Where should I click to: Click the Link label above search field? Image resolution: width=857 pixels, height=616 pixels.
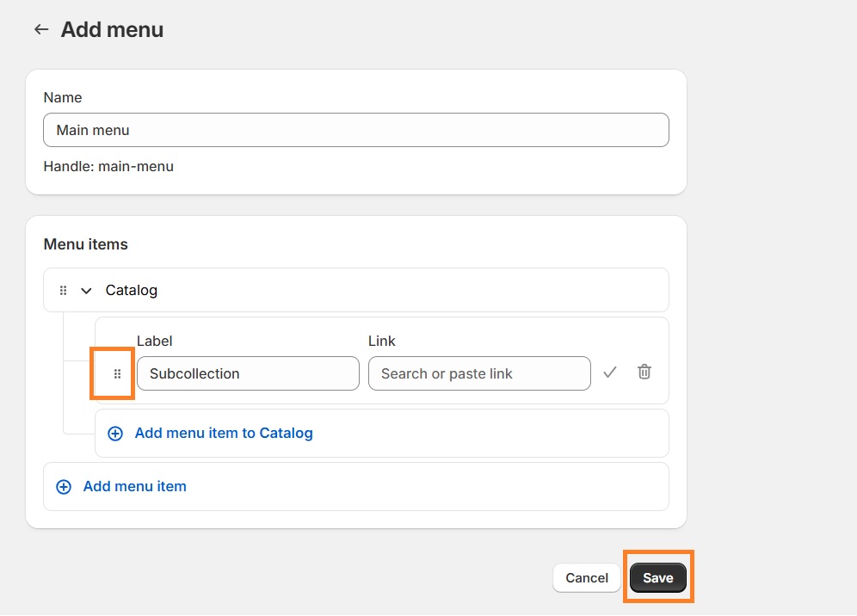[x=382, y=342]
